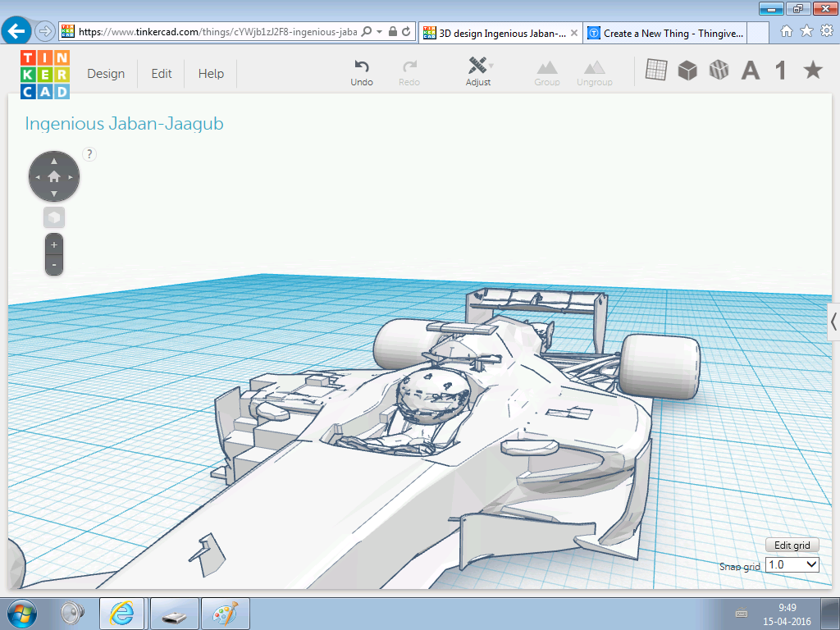
Task: Click the fit view cube button
Action: point(54,217)
